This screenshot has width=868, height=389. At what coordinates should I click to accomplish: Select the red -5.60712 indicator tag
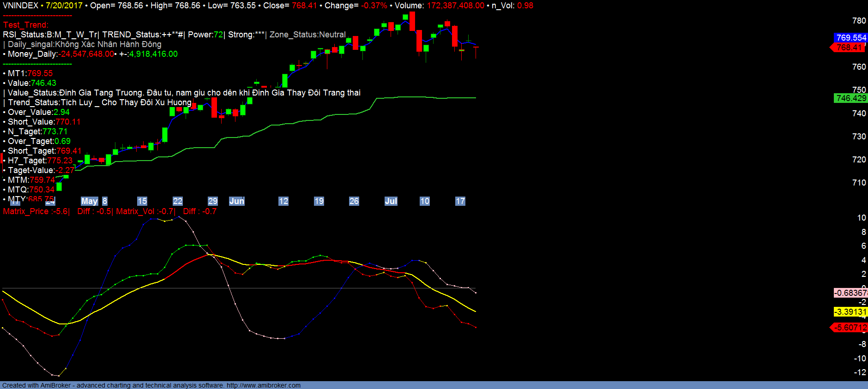point(850,328)
